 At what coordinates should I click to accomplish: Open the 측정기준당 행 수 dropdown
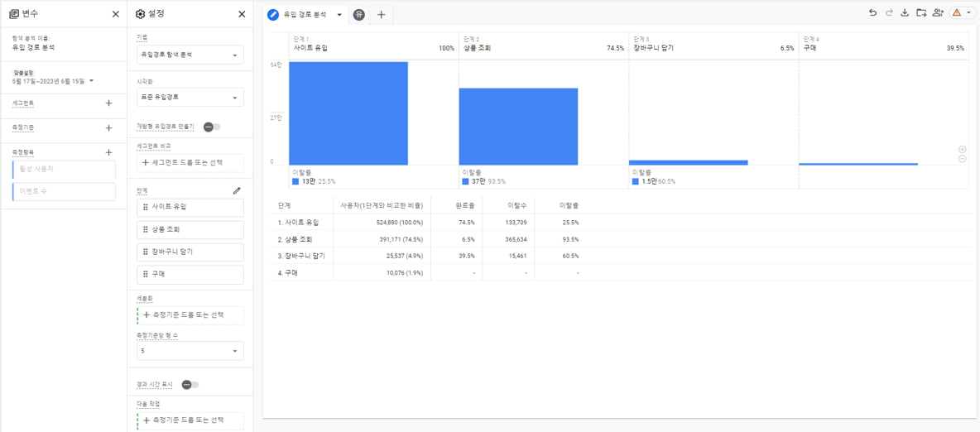[190, 352]
